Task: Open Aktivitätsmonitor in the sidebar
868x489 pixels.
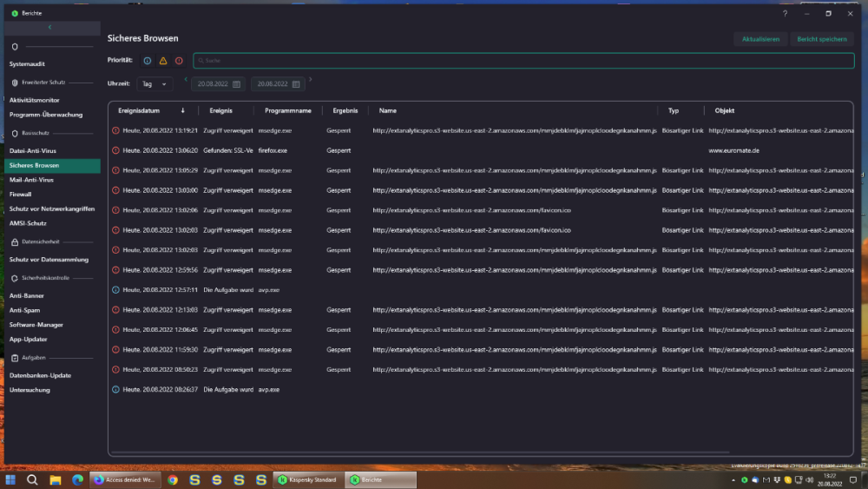Action: pos(35,100)
